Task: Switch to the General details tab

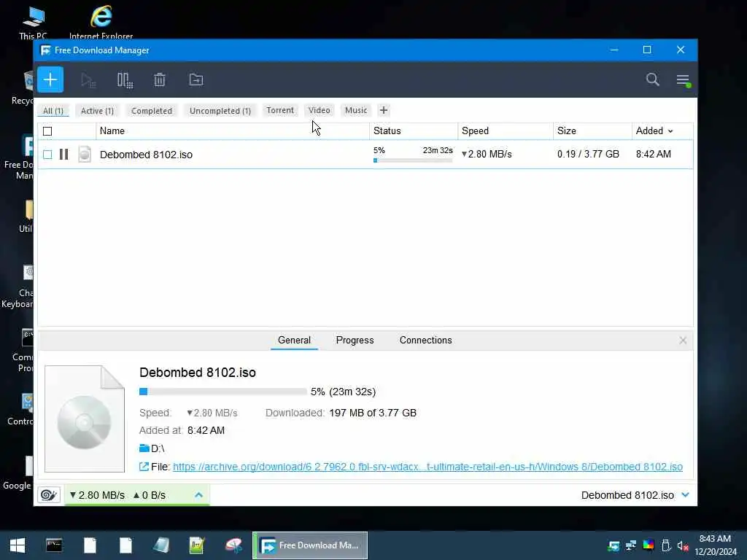Action: pyautogui.click(x=294, y=341)
